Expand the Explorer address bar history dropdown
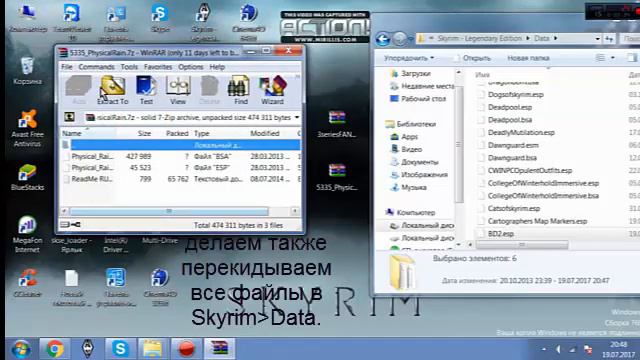640x360 pixels. point(598,39)
